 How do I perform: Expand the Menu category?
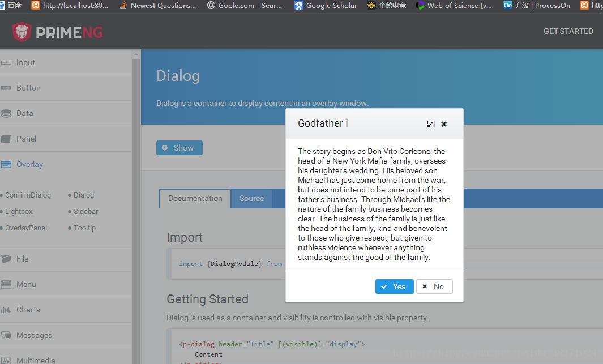(66, 284)
